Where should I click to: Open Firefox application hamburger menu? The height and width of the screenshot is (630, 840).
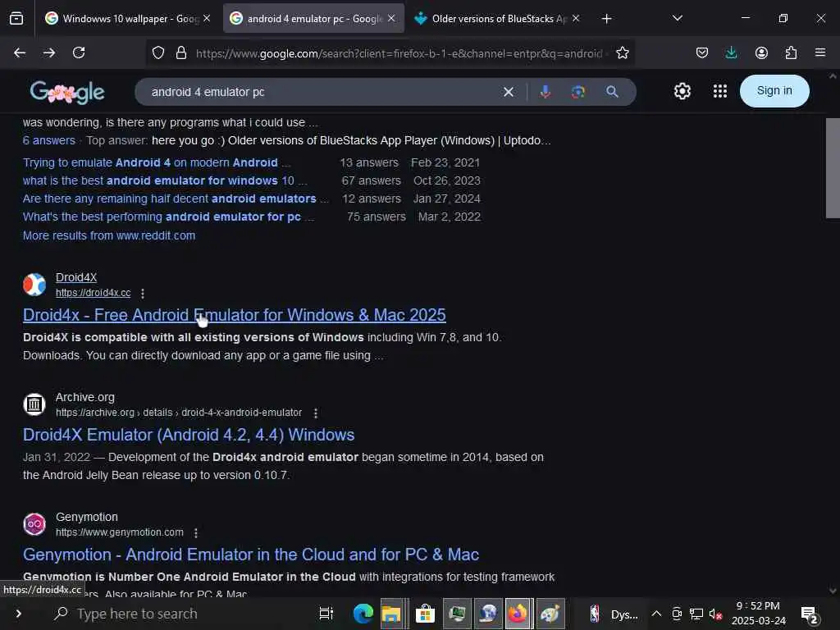pos(820,52)
